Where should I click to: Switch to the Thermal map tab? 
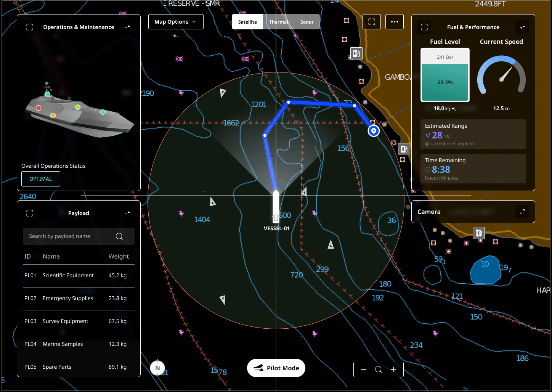pyautogui.click(x=278, y=22)
